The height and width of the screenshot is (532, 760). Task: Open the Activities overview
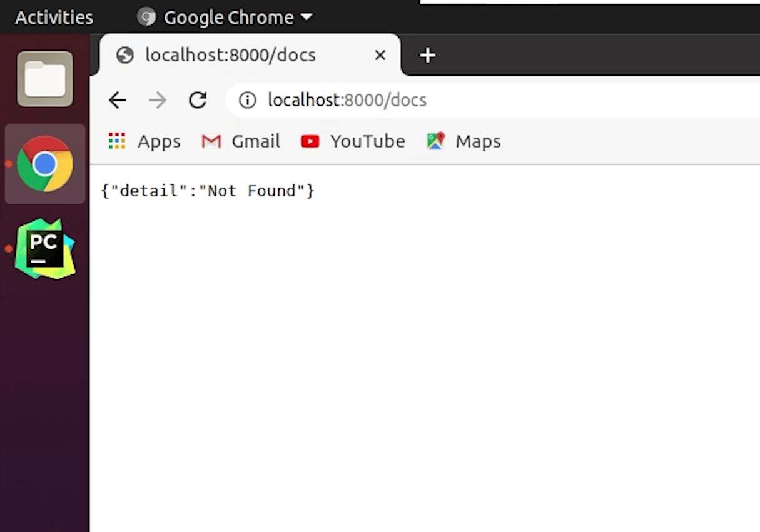[54, 18]
